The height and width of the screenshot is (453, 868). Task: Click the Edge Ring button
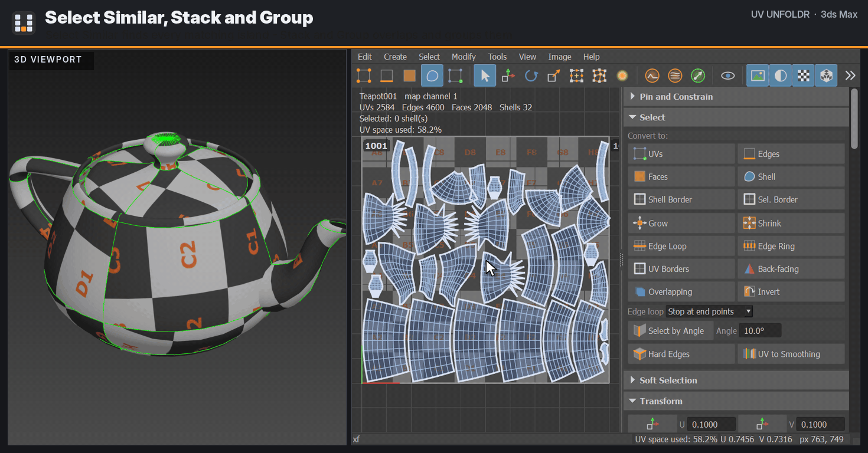coord(791,246)
